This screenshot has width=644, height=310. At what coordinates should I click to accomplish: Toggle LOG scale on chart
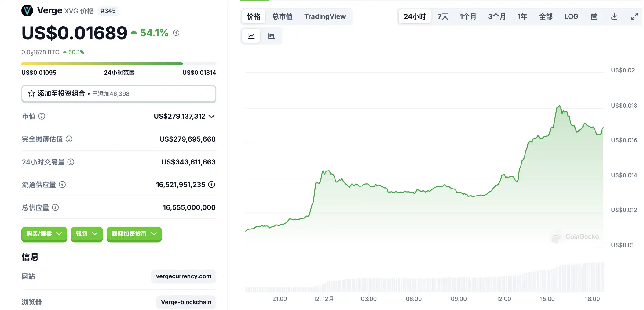point(571,16)
